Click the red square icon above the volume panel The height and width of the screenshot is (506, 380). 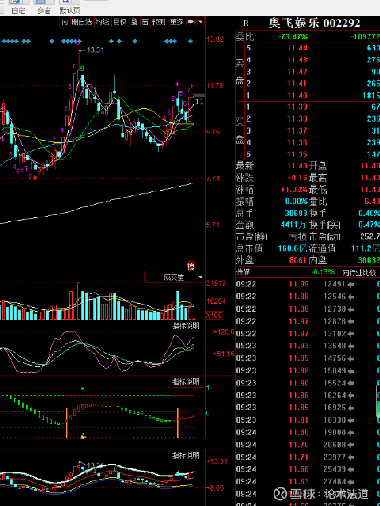[191, 266]
